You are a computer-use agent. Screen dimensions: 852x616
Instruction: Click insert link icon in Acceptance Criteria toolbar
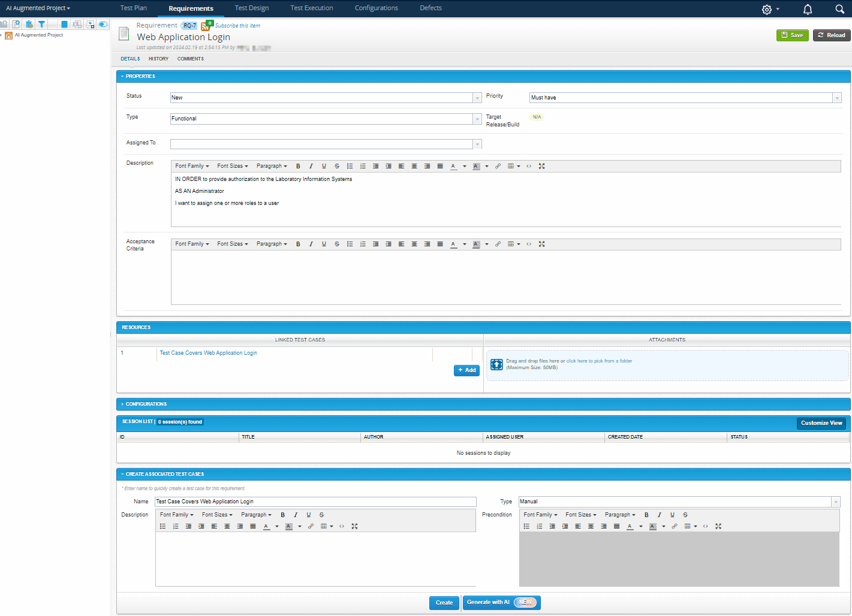pos(498,244)
